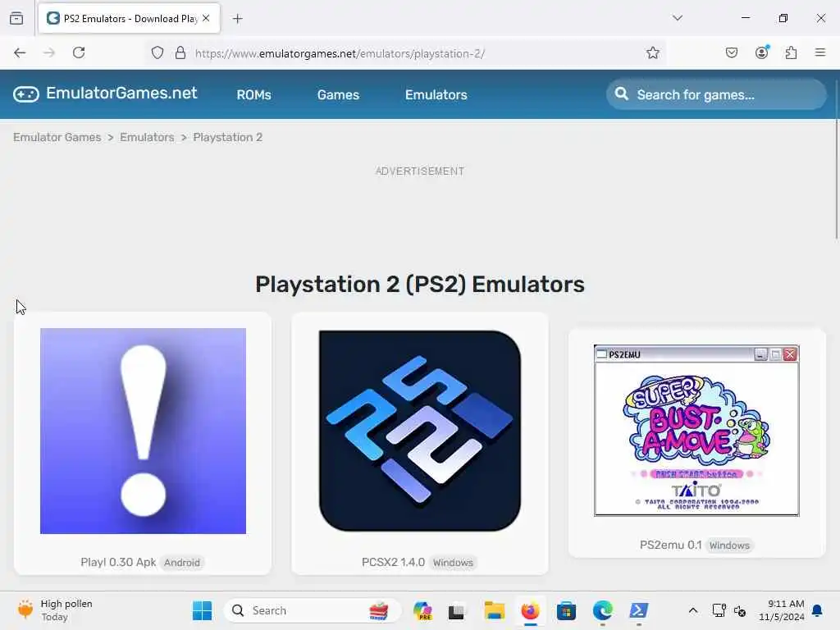Reload the current page

coord(79,52)
